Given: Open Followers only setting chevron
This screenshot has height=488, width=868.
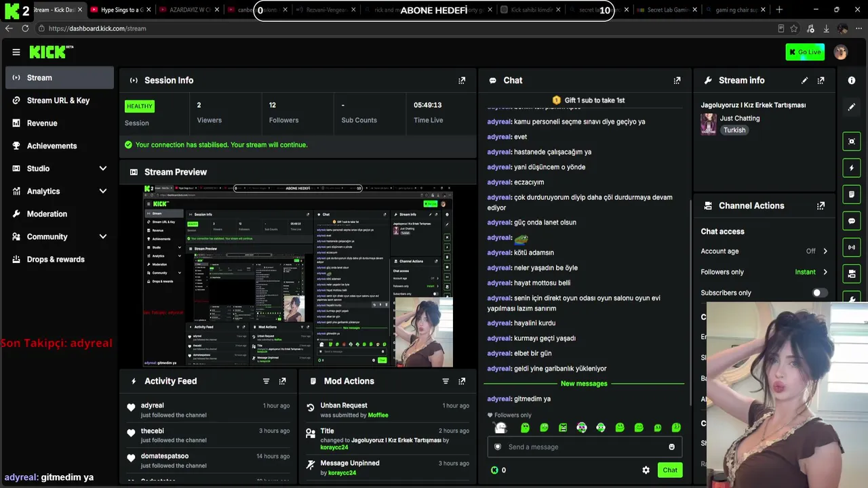Looking at the screenshot, I should click(825, 272).
